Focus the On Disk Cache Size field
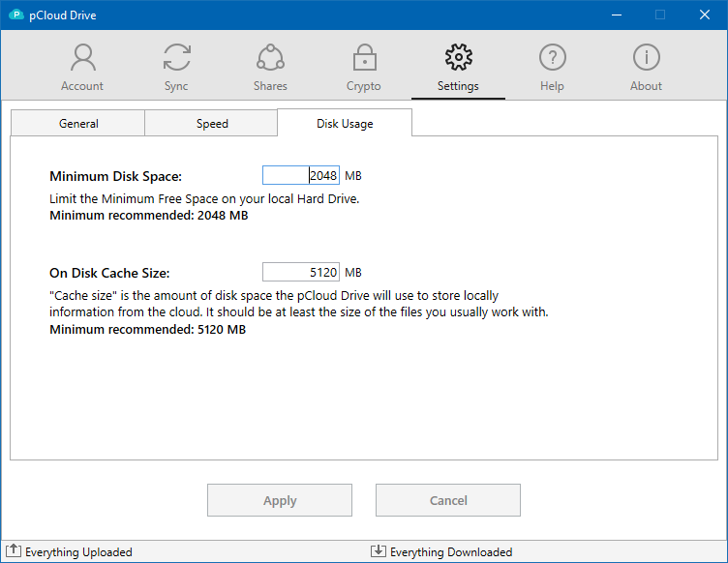The height and width of the screenshot is (563, 728). [301, 272]
